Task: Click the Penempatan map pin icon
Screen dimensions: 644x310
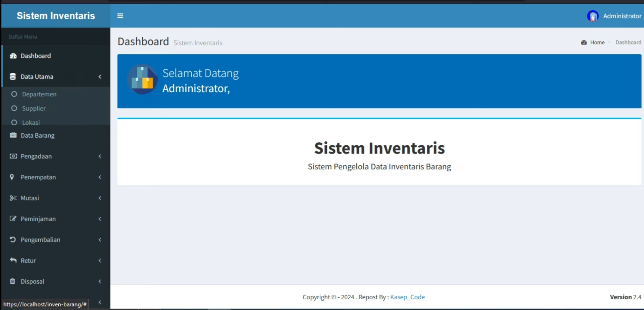Action: click(x=12, y=177)
